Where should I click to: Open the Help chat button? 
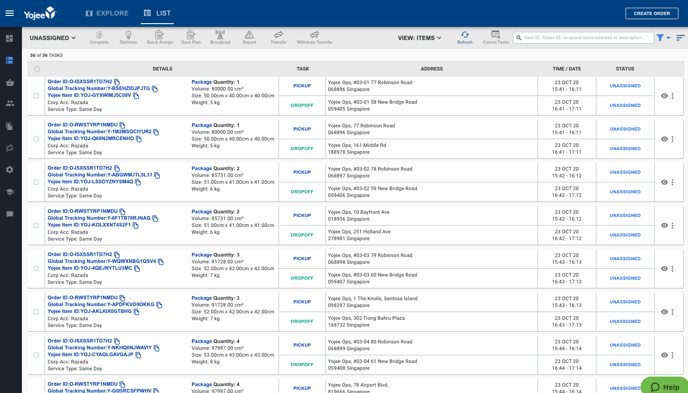coord(664,386)
